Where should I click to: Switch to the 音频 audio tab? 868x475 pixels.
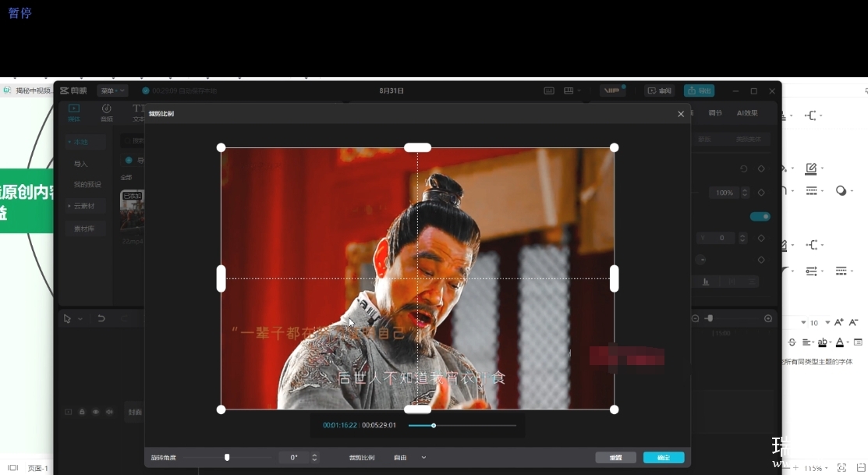click(106, 112)
